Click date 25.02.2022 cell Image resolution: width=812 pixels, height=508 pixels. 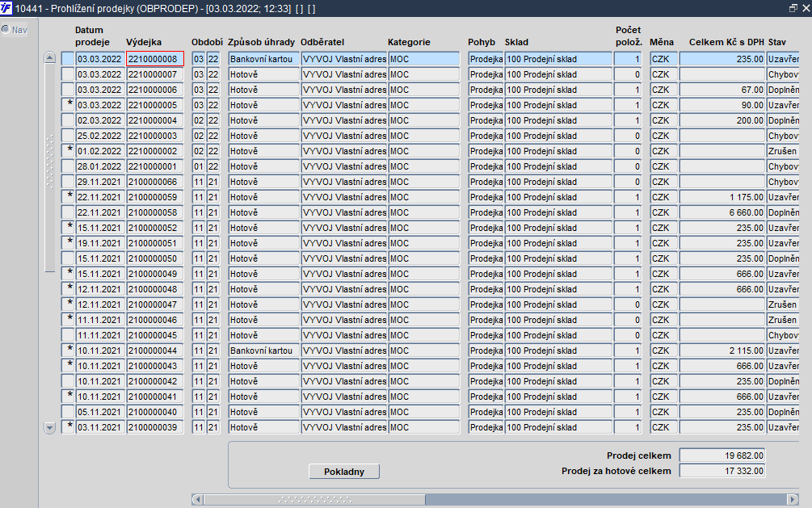click(x=100, y=136)
